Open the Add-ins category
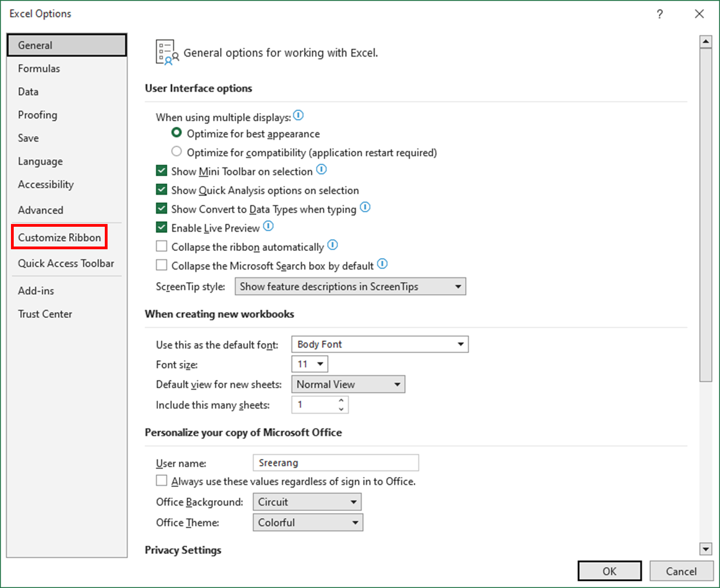 pyautogui.click(x=67, y=291)
